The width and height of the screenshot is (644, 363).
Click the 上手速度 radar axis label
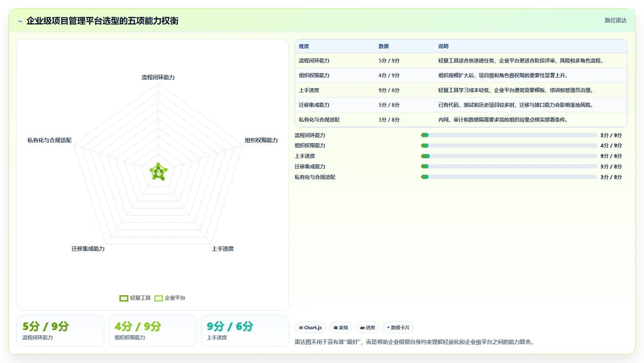223,249
